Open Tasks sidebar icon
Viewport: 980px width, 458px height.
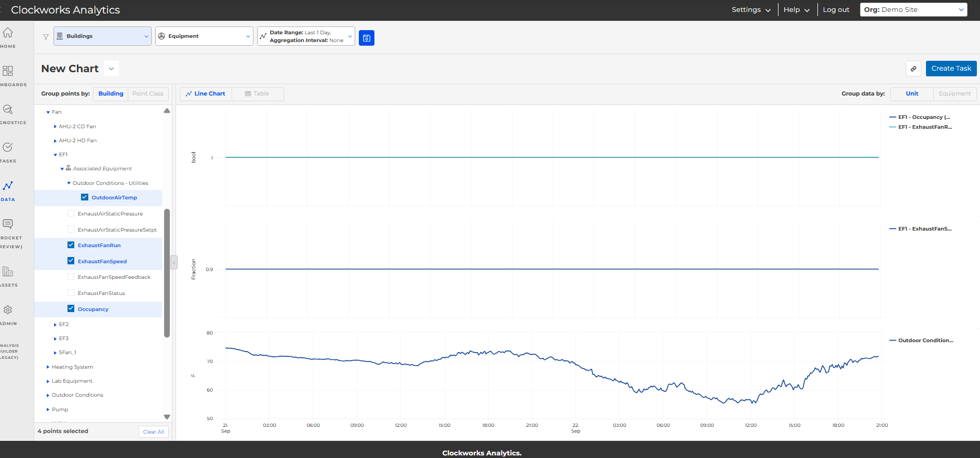[8, 147]
